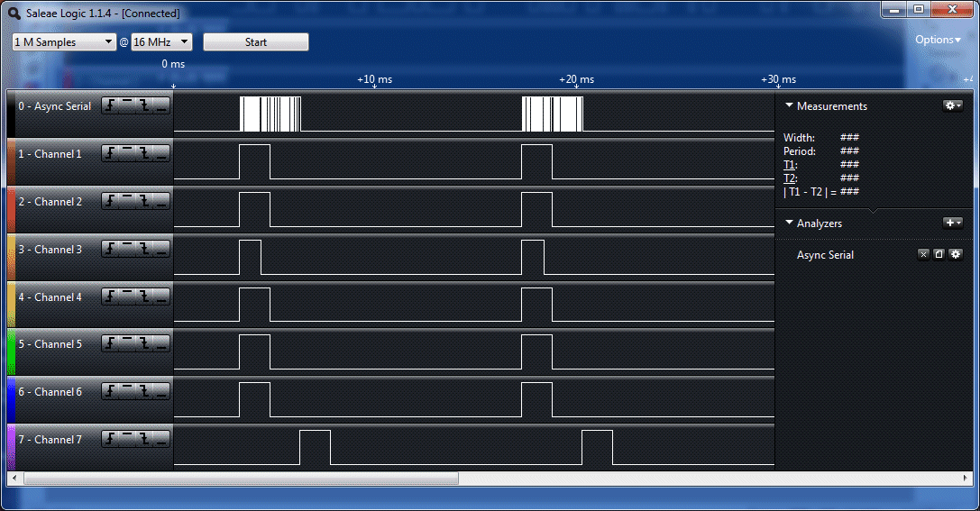Click the Start capture button
Screen dimensions: 980x511
pos(256,42)
